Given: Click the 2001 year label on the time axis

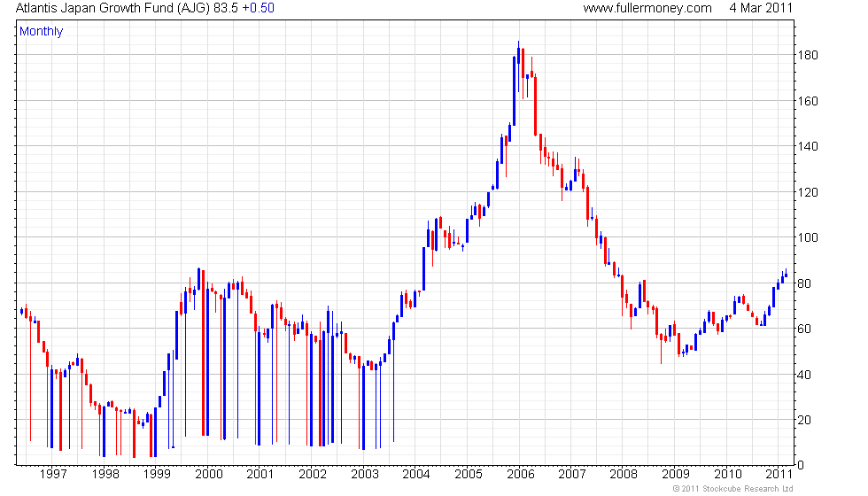Looking at the screenshot, I should [x=260, y=475].
